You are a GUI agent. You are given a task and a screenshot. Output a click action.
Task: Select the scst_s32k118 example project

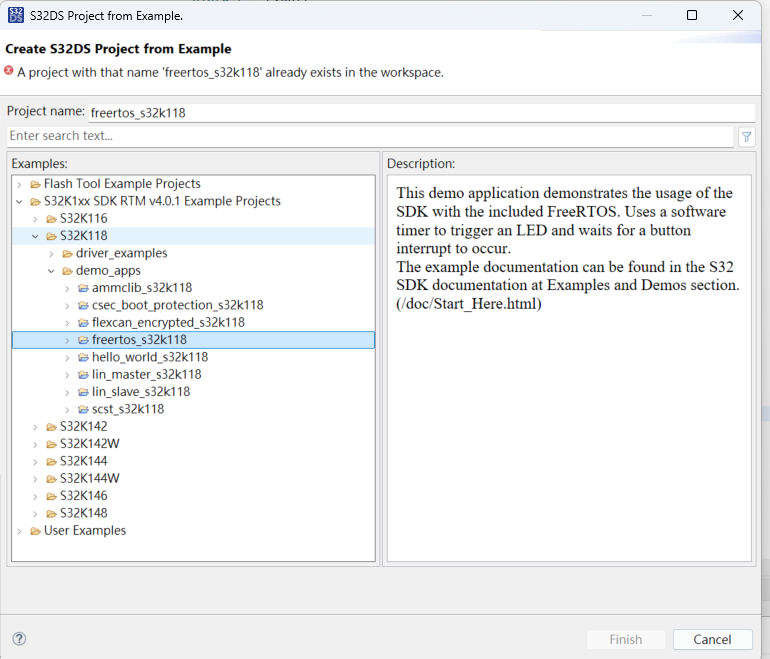coord(128,409)
